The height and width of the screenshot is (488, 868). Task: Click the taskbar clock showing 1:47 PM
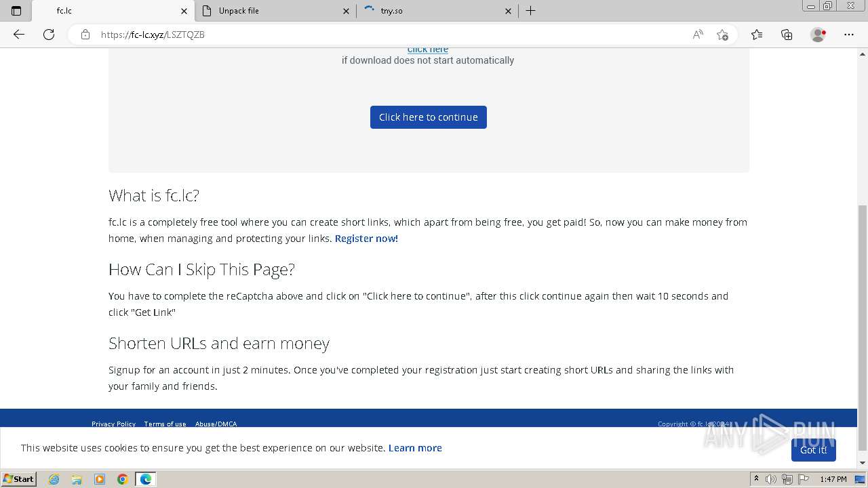pos(833,479)
